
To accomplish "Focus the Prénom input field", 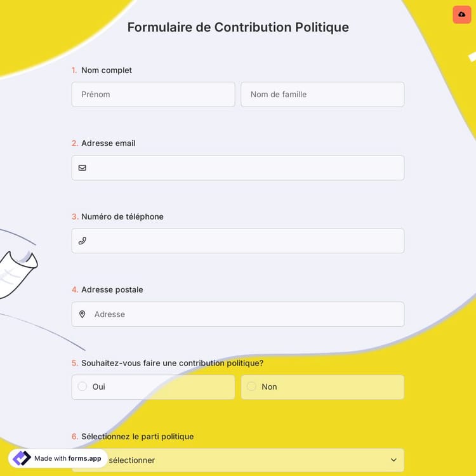I will (x=153, y=95).
